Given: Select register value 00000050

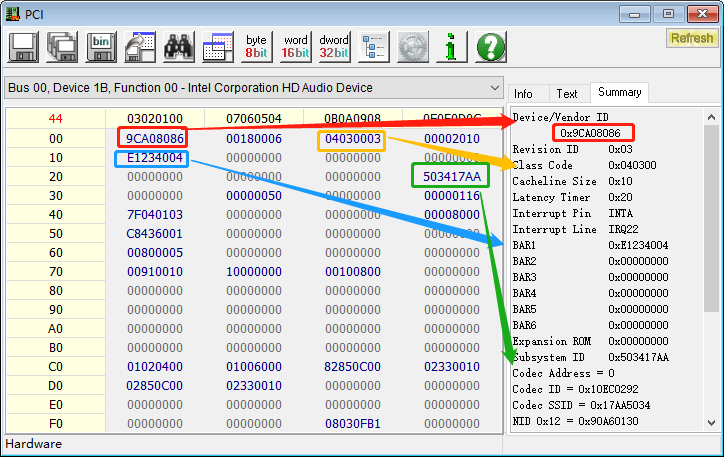Looking at the screenshot, I should point(254,196).
